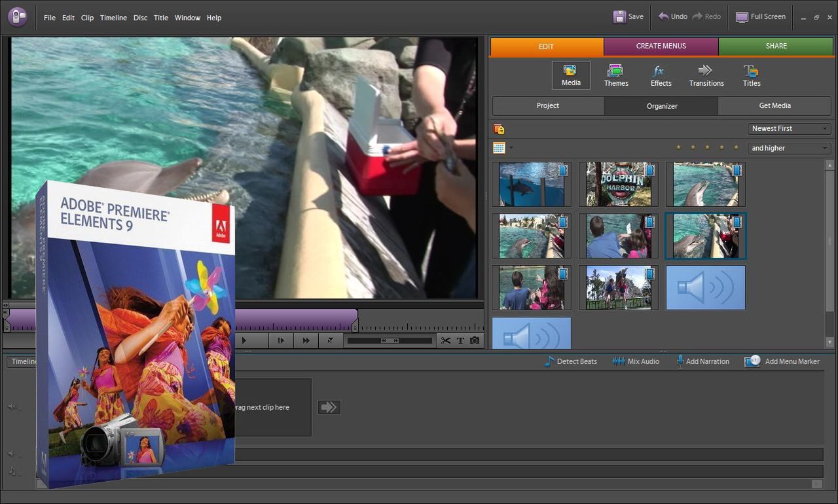Open the Effects panel
The height and width of the screenshot is (504, 838).
tap(661, 75)
